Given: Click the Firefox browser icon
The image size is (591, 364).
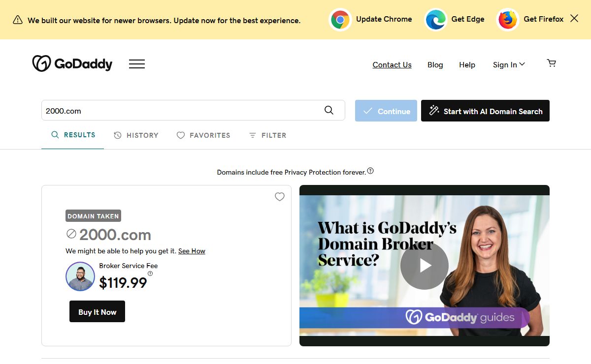Looking at the screenshot, I should pyautogui.click(x=508, y=20).
